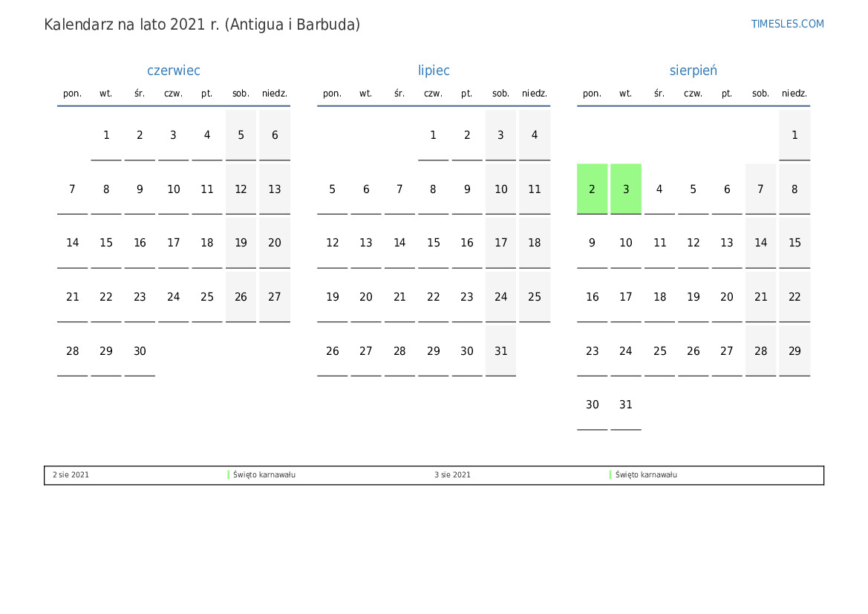Click the calendar title for lato 2021
Screen dimensions: 868x614
[202, 25]
